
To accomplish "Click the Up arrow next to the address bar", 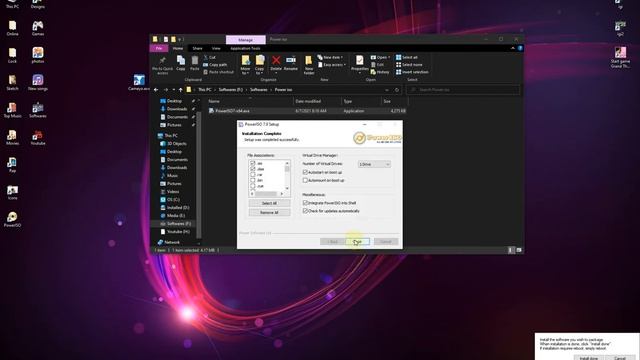I will [x=180, y=90].
